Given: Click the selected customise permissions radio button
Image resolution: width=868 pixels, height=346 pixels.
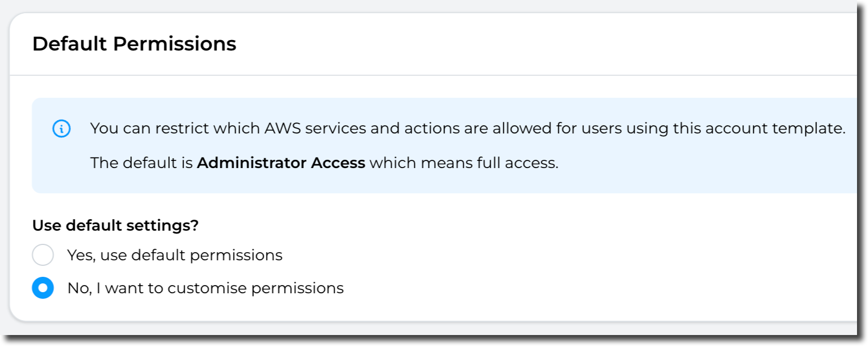Looking at the screenshot, I should pyautogui.click(x=43, y=288).
